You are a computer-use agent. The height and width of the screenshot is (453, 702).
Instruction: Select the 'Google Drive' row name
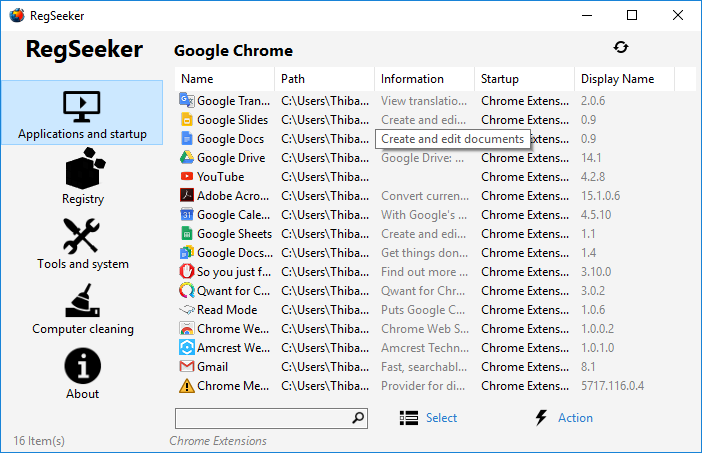click(x=231, y=158)
